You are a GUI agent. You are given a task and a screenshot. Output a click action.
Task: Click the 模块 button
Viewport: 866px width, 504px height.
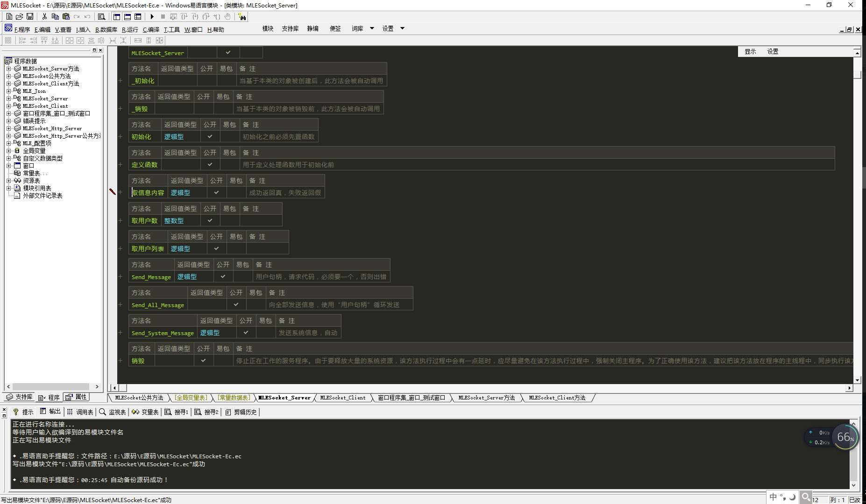point(268,28)
